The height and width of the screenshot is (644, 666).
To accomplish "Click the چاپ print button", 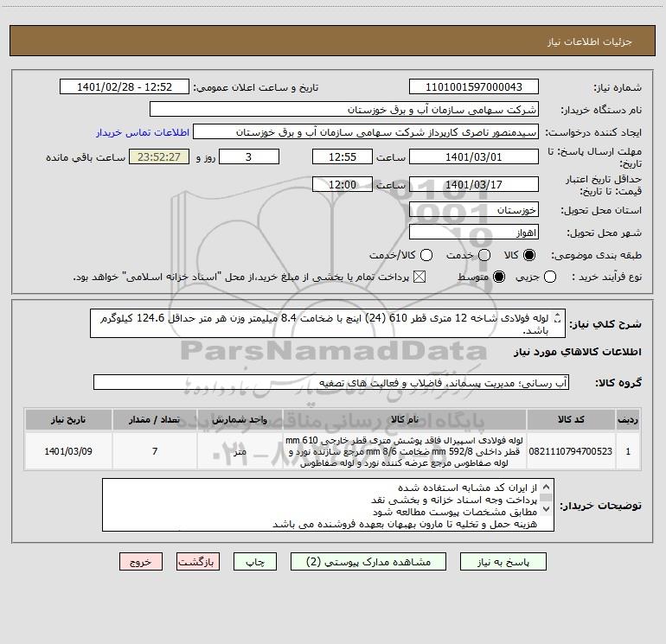I will click(255, 562).
